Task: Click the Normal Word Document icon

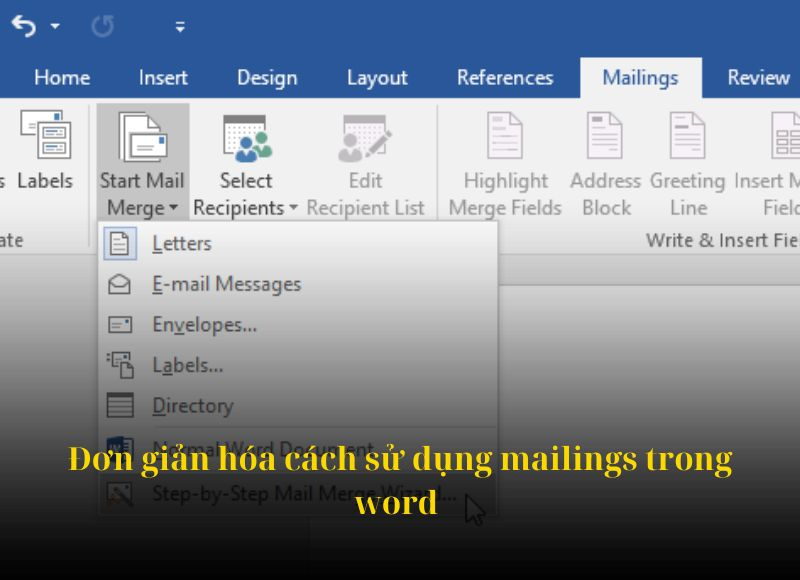Action: pyautogui.click(x=119, y=449)
